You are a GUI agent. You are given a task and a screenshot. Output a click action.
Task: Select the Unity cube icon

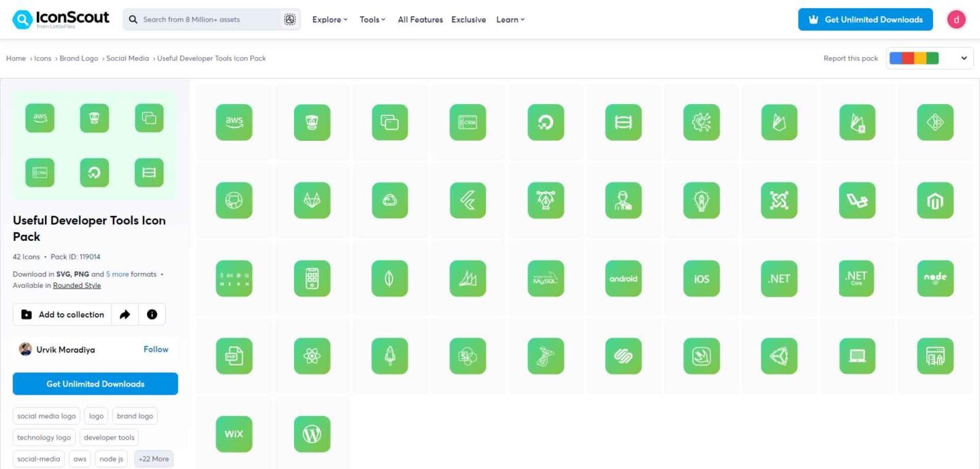pyautogui.click(x=779, y=356)
